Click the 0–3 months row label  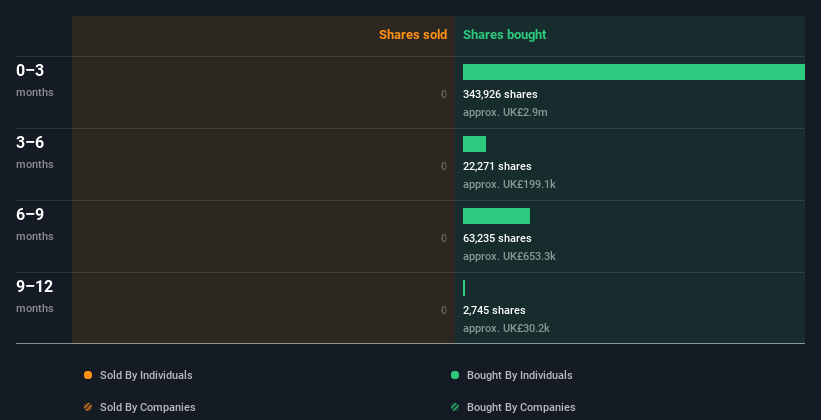pos(35,80)
